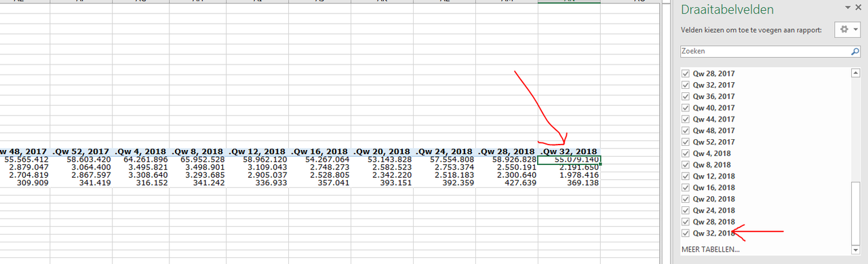
Task: Uncheck the Qw 52, 2017 field checkbox
Action: click(x=686, y=142)
